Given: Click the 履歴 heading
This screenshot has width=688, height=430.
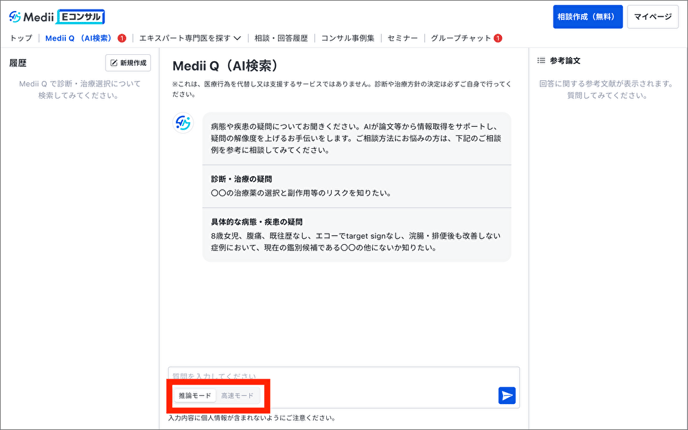Looking at the screenshot, I should coord(18,63).
